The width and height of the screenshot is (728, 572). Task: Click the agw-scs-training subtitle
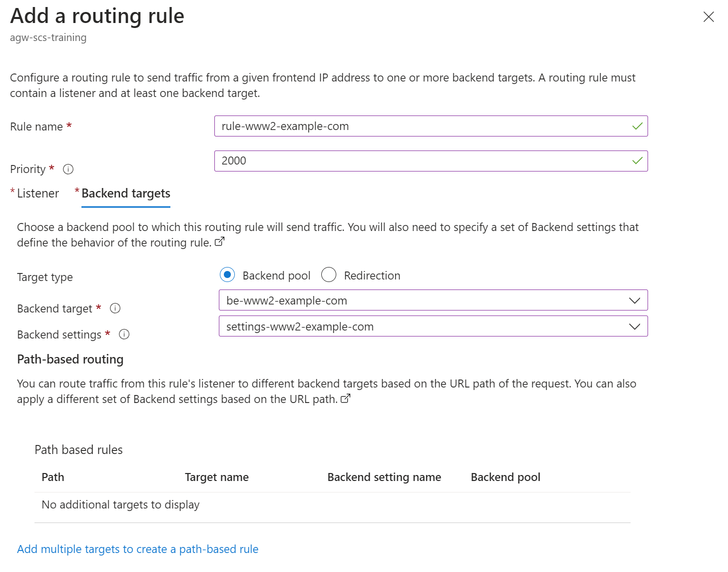[48, 37]
